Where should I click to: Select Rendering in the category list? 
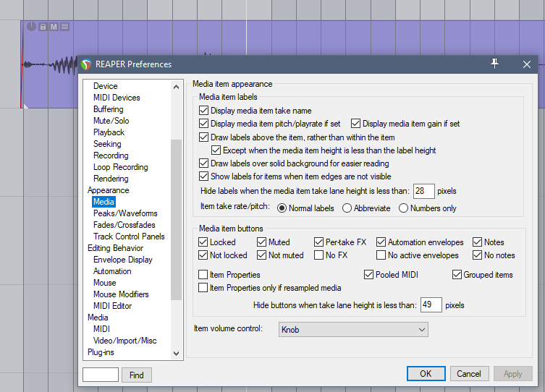111,179
